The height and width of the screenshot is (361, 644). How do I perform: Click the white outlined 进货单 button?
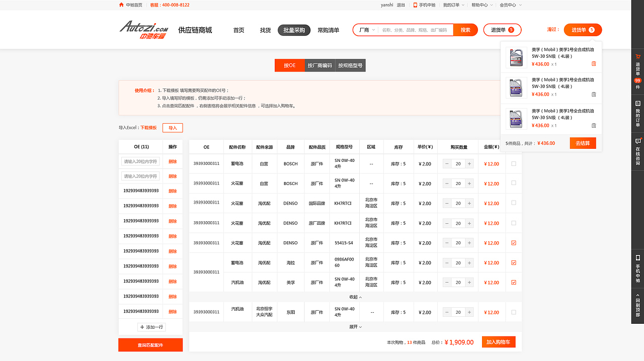point(502,30)
